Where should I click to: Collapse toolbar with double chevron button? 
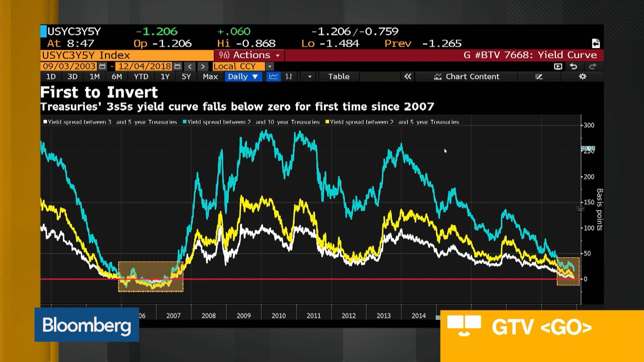click(408, 76)
